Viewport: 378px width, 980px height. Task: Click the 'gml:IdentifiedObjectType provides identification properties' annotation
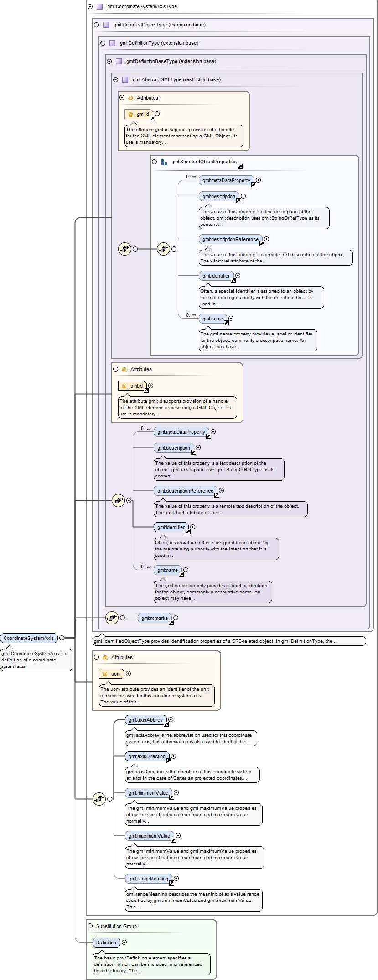(229, 641)
